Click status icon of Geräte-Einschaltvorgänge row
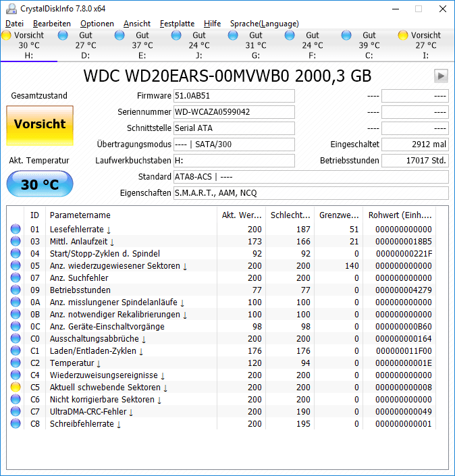Screen dimensions: 455x476 (16, 326)
